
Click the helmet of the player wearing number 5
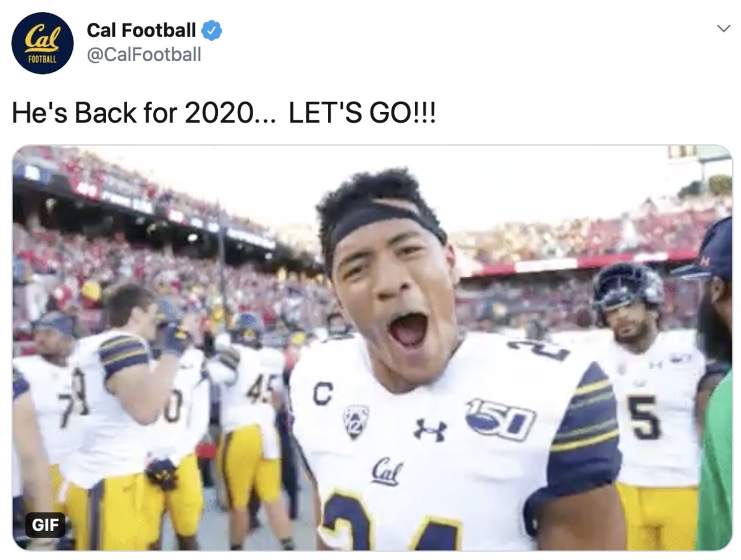pyautogui.click(x=627, y=291)
